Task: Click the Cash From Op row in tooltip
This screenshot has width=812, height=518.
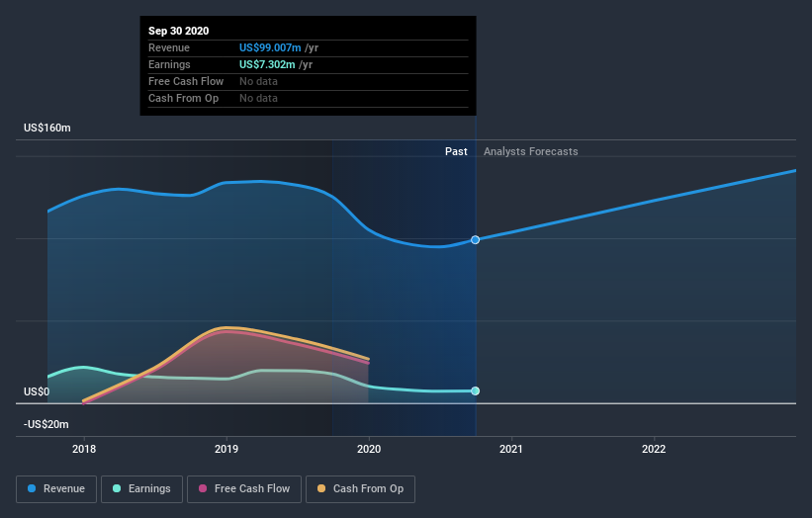Action: [x=309, y=98]
